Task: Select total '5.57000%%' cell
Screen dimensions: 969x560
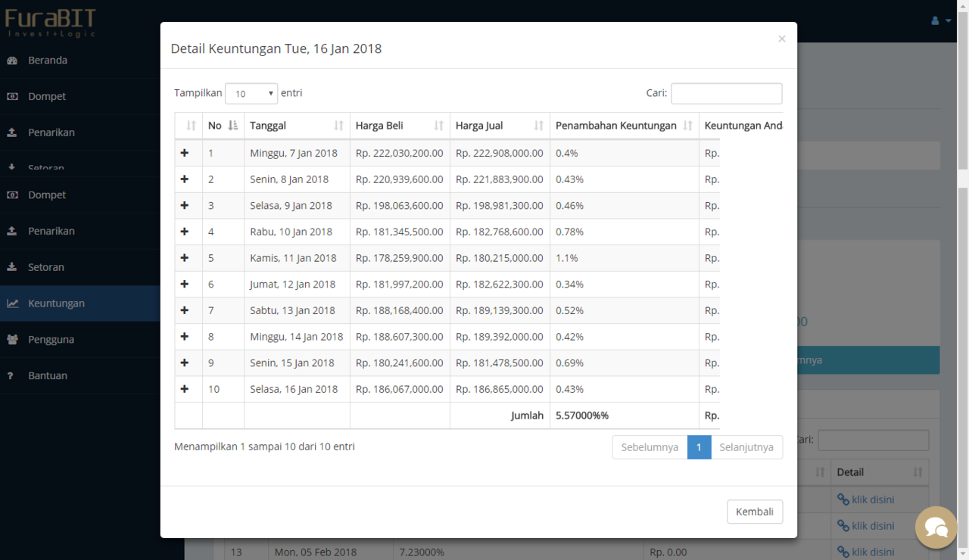Action: click(x=625, y=415)
